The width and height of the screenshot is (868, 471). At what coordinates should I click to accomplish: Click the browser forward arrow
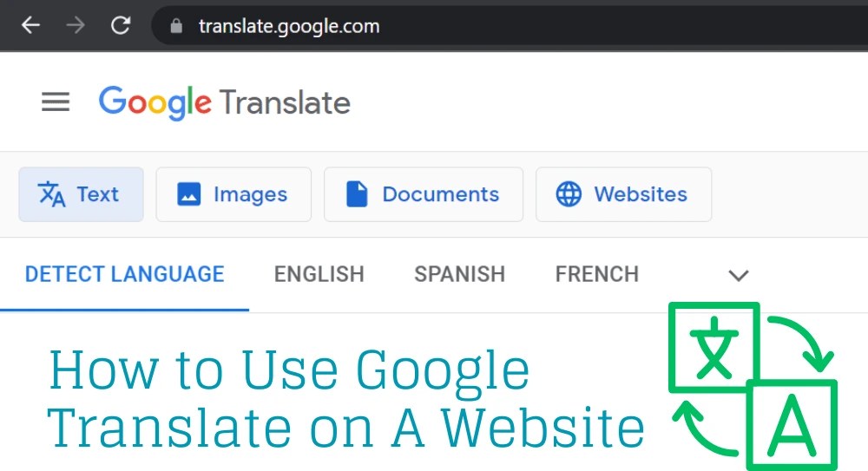tap(76, 25)
